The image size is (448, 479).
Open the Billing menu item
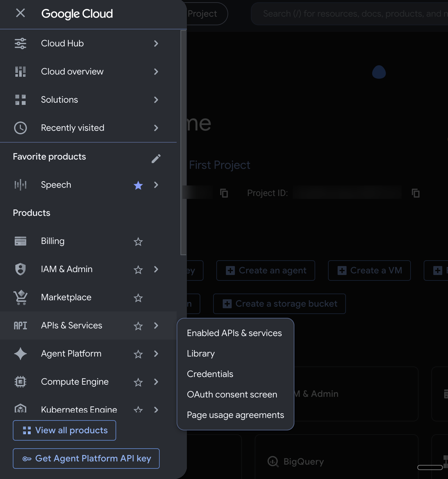(x=88, y=241)
